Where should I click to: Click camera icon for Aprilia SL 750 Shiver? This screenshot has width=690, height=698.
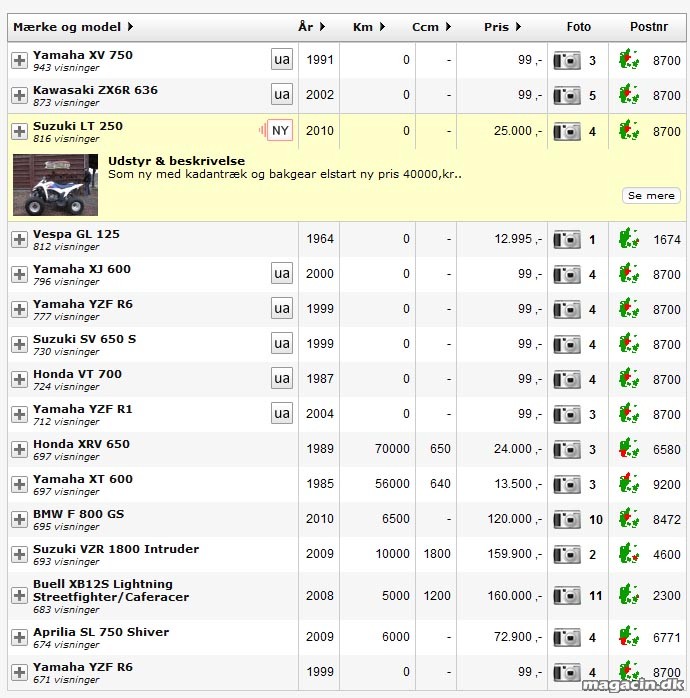567,638
